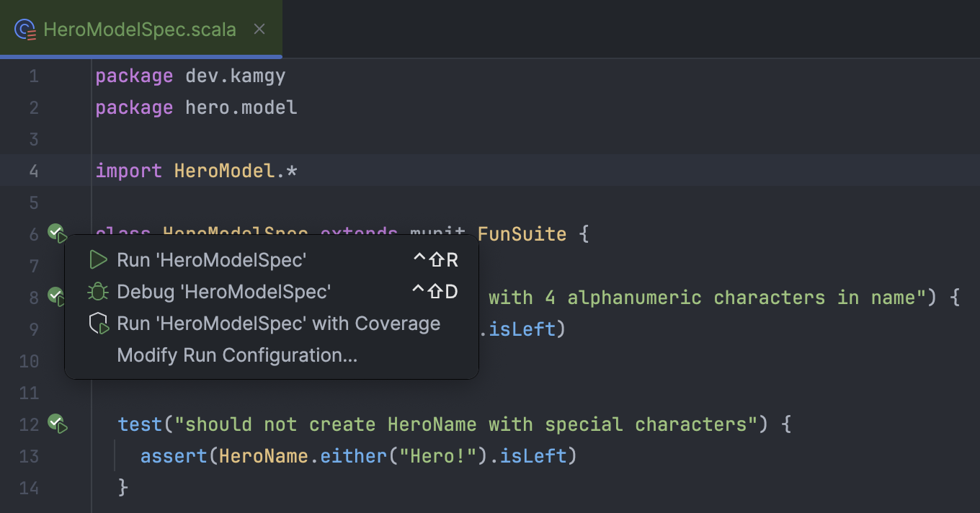This screenshot has width=980, height=513.
Task: Open Modify Run Configuration...
Action: point(237,355)
